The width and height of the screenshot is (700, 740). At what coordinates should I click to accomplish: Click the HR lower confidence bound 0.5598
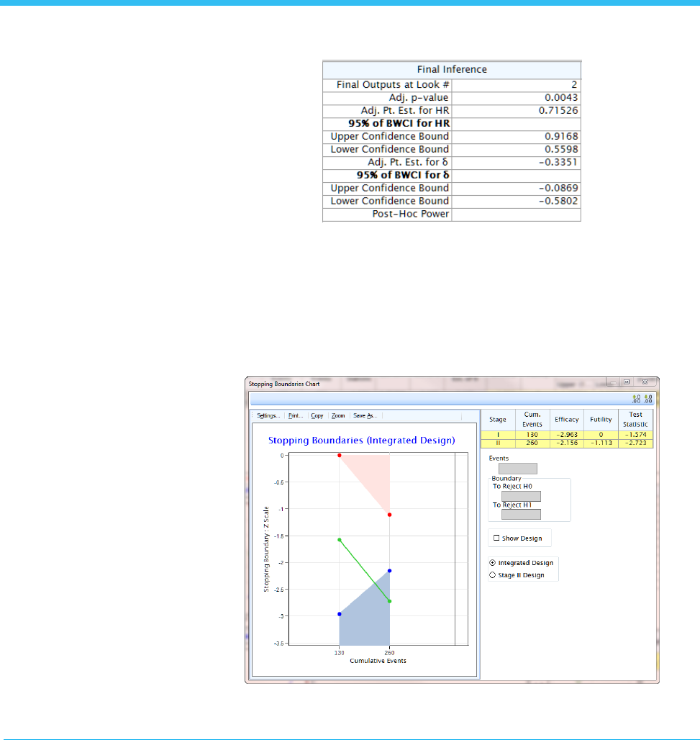coord(516,149)
